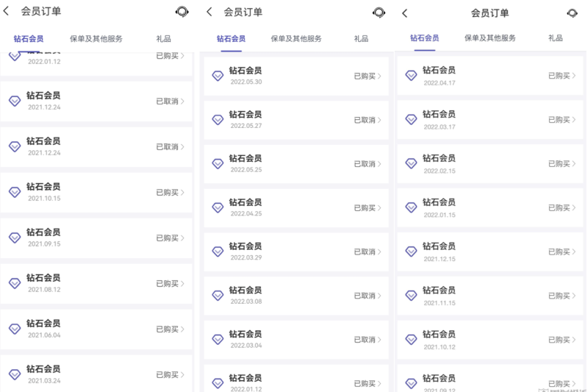Screen dimensions: 588x392
Task: Go back using the right screen's arrow
Action: pyautogui.click(x=405, y=13)
